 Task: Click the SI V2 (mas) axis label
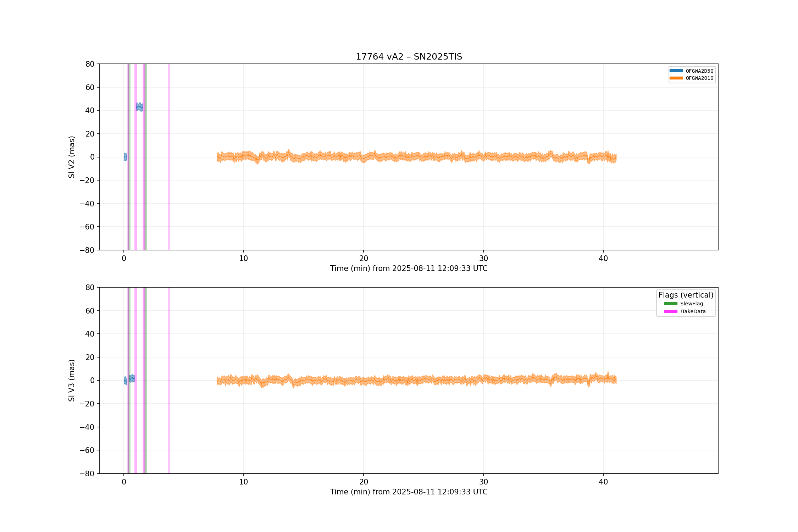pos(72,157)
